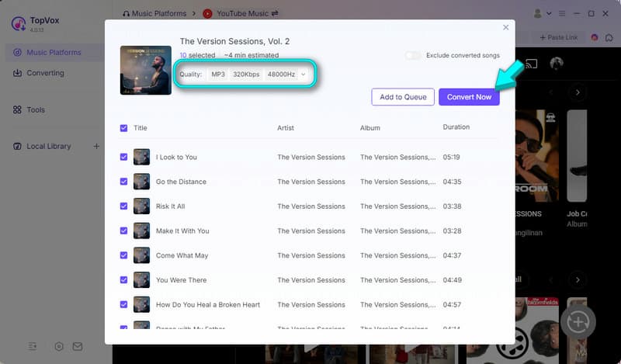Screen dimensions: 621x364
Task: Maximize the TopVox window
Action: [591, 13]
